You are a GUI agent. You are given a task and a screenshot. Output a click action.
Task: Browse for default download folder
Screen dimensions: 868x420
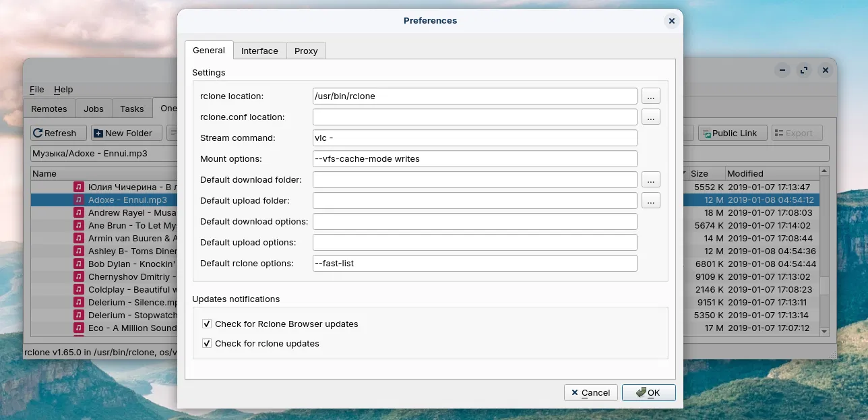(x=650, y=179)
